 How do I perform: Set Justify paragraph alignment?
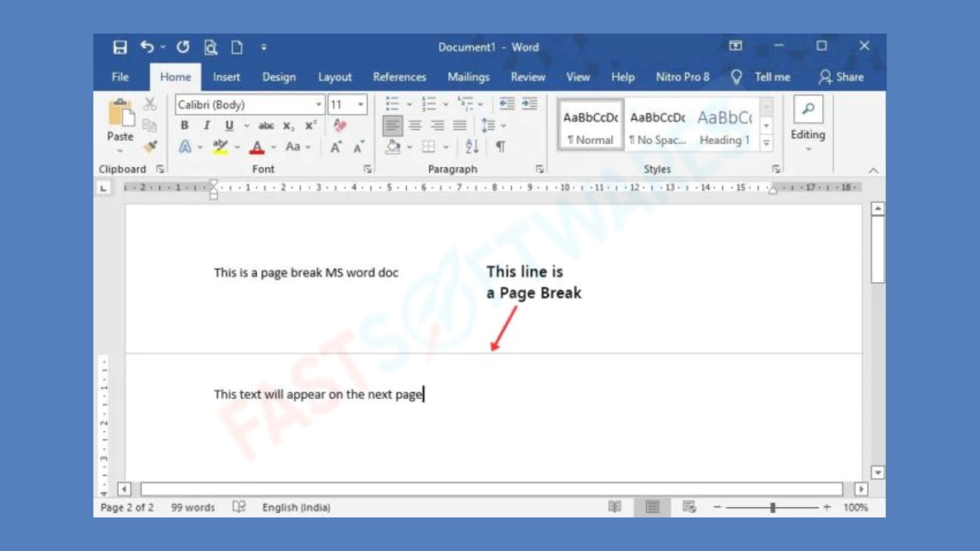[x=460, y=126]
